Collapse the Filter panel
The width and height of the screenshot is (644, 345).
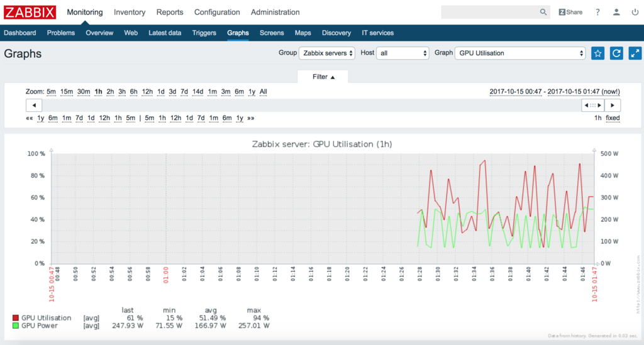[x=323, y=77]
